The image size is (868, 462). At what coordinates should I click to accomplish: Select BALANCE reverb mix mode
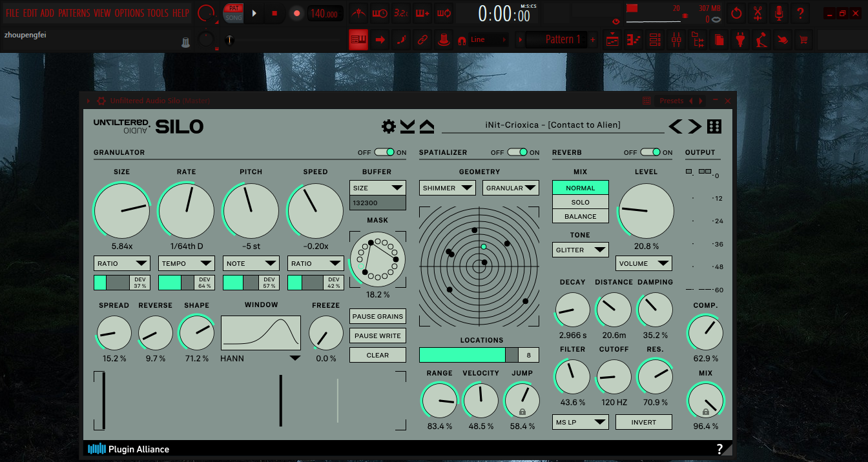coord(581,216)
